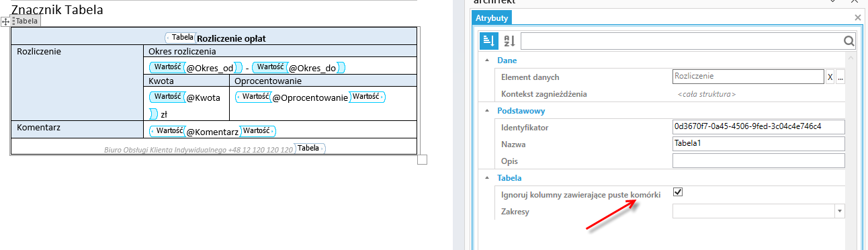
Task: Click the closing Wartość tag after @Oprocentowanie
Action: tap(367, 97)
